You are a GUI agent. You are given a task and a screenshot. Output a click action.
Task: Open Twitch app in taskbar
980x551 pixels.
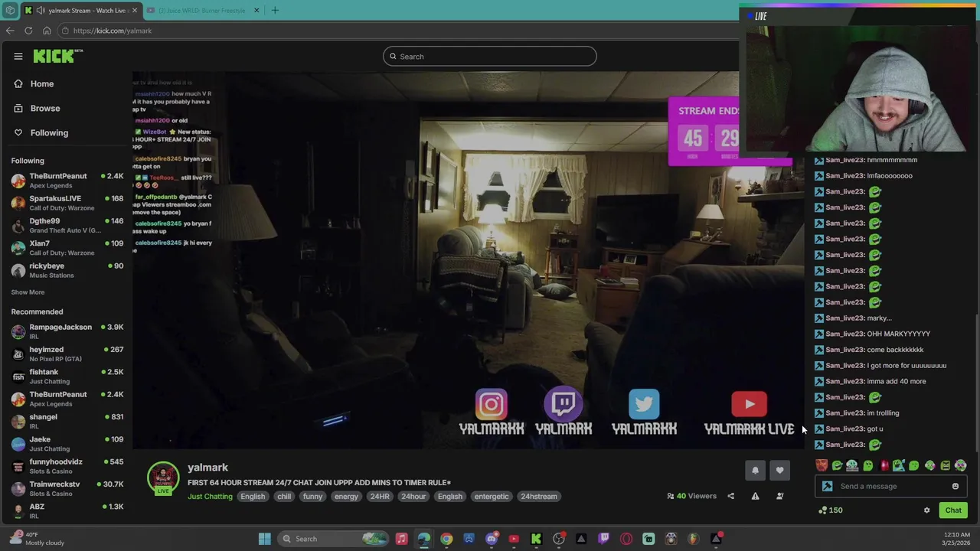click(x=604, y=539)
